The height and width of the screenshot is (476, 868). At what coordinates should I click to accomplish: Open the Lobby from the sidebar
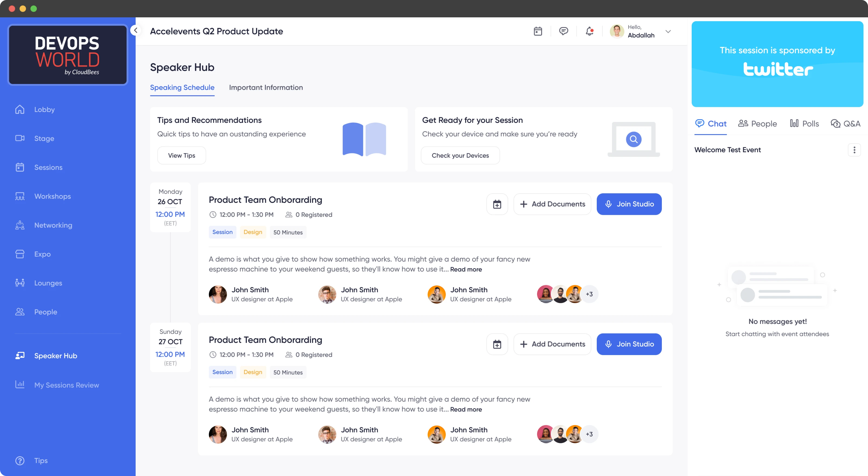[x=44, y=109]
